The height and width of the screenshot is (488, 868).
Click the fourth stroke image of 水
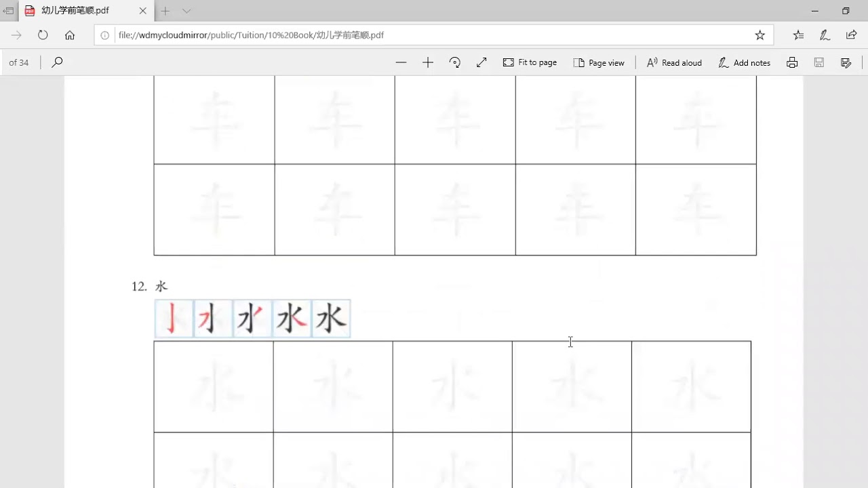292,319
